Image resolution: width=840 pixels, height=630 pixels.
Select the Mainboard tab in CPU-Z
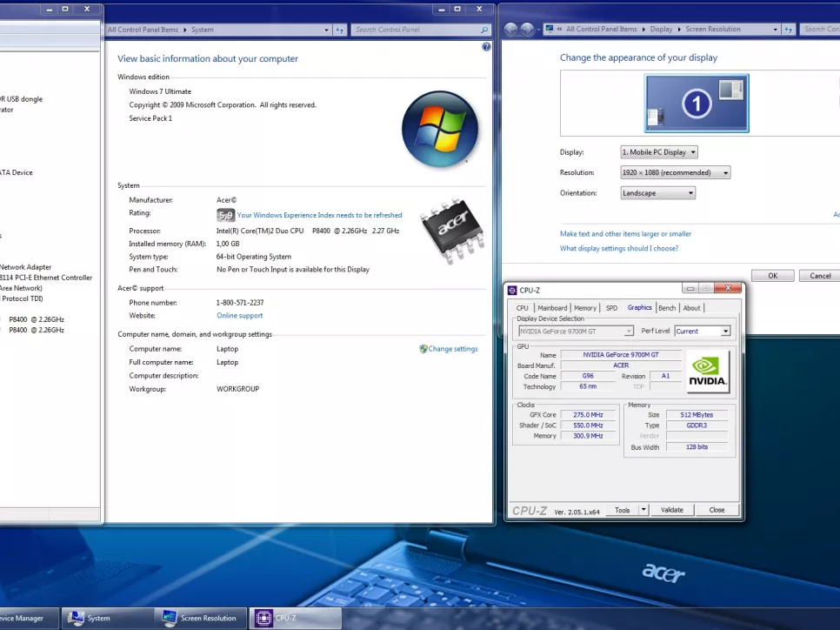click(x=552, y=308)
